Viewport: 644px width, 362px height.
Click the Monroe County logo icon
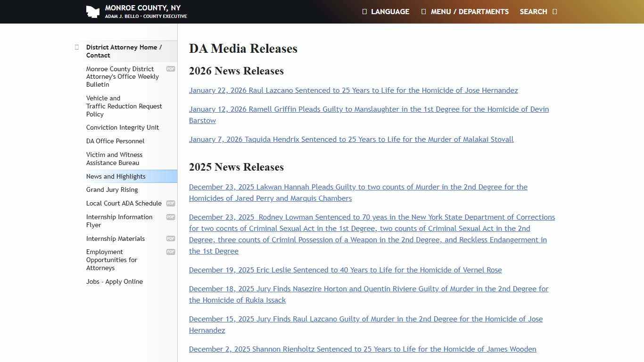[x=93, y=12]
